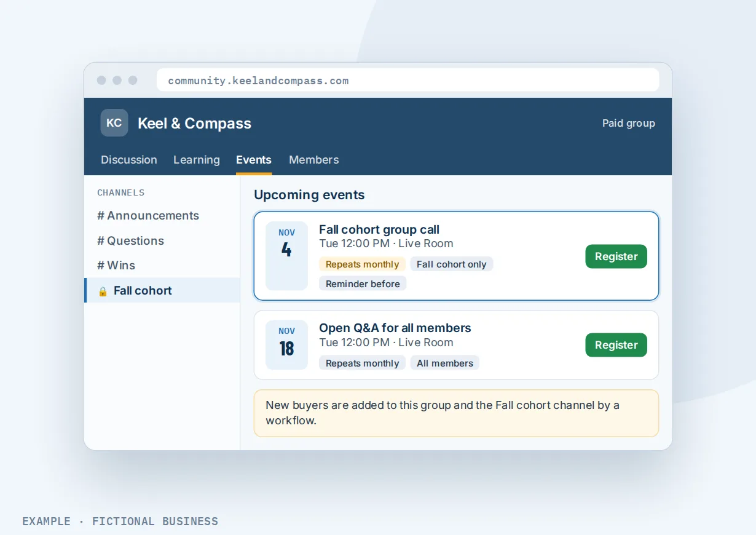The width and height of the screenshot is (756, 535).
Task: Click the KC community logo badge
Action: (114, 123)
